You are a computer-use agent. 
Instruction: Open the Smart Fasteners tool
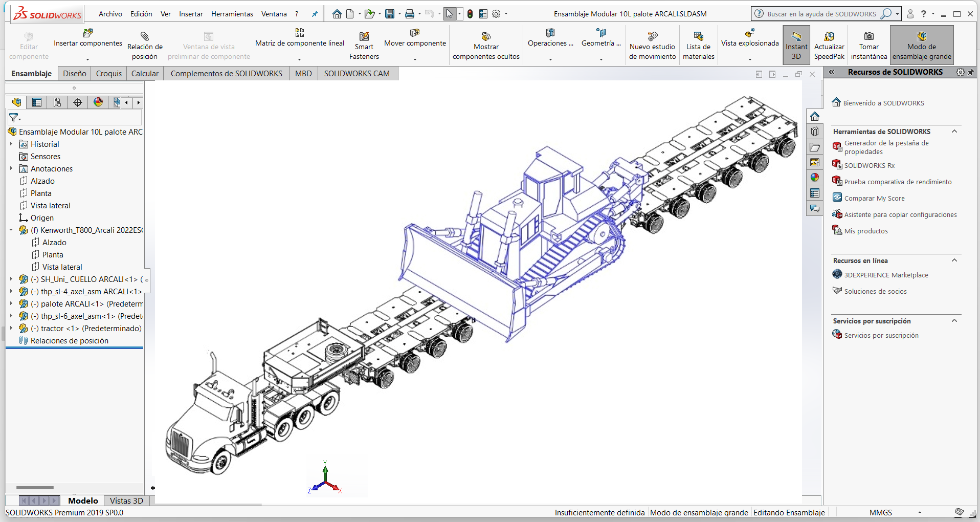(364, 37)
